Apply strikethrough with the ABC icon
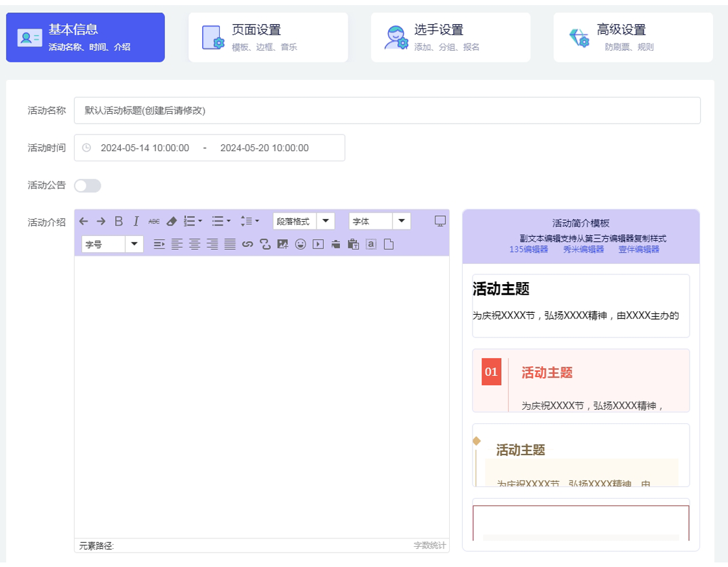 [x=153, y=222]
